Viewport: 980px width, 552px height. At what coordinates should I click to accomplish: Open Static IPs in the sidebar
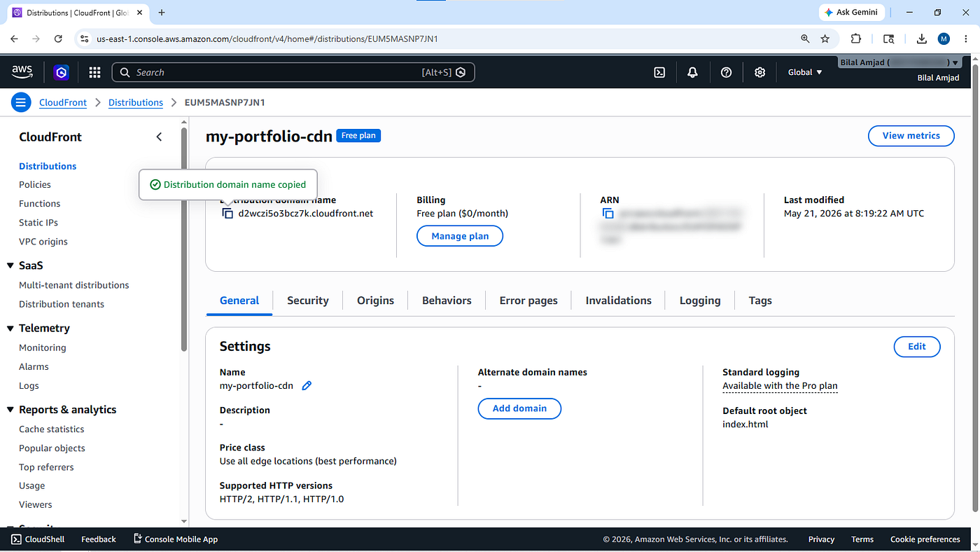click(38, 223)
